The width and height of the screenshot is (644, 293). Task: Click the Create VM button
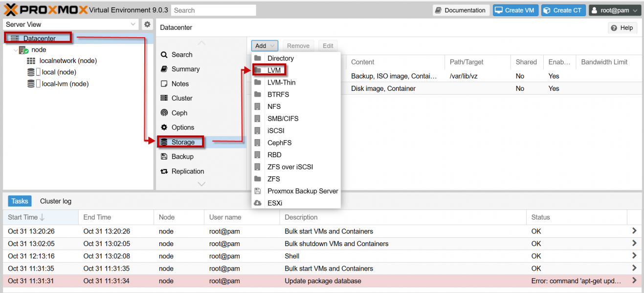click(515, 10)
